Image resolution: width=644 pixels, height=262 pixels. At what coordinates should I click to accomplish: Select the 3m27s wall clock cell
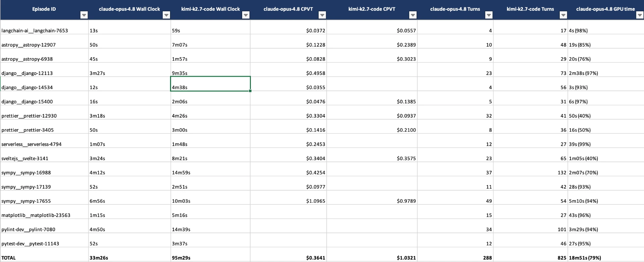coord(129,70)
